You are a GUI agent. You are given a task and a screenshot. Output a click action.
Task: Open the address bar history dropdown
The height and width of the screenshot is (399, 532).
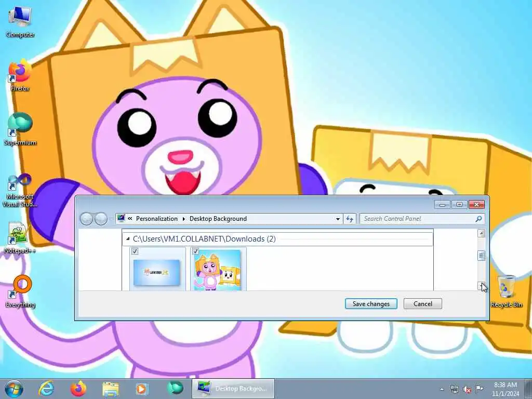[x=338, y=219]
